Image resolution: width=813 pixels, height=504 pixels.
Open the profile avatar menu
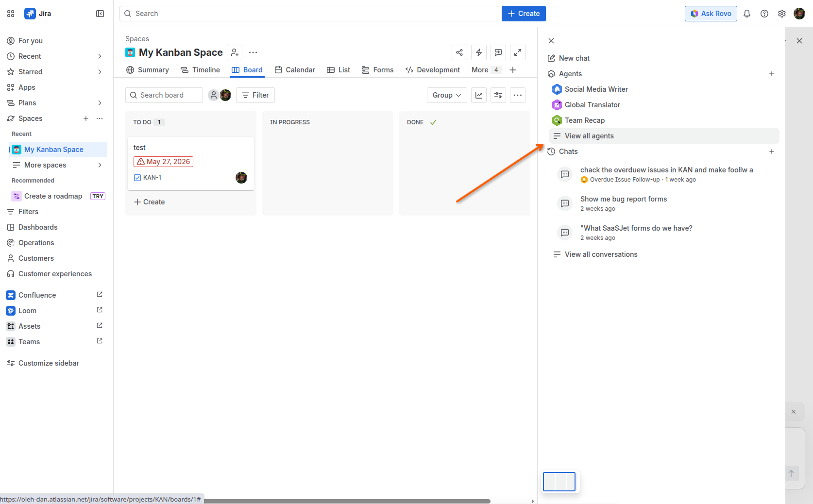pyautogui.click(x=799, y=14)
